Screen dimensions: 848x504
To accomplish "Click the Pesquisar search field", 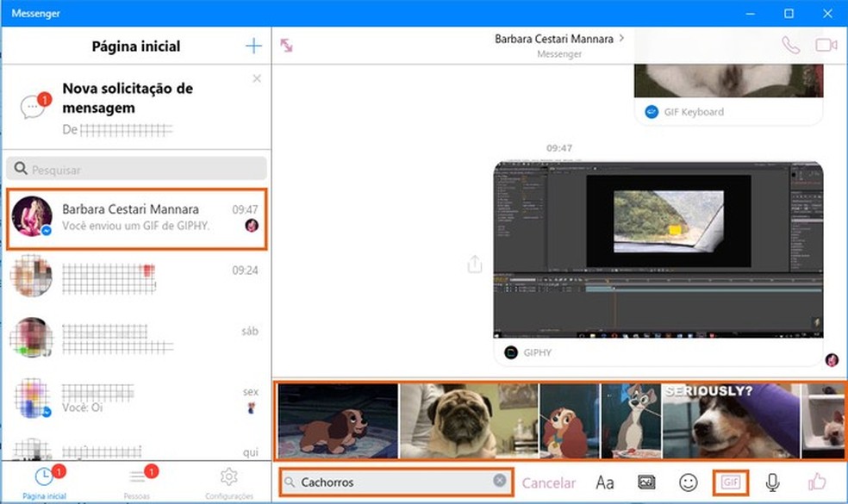I will pos(136,169).
